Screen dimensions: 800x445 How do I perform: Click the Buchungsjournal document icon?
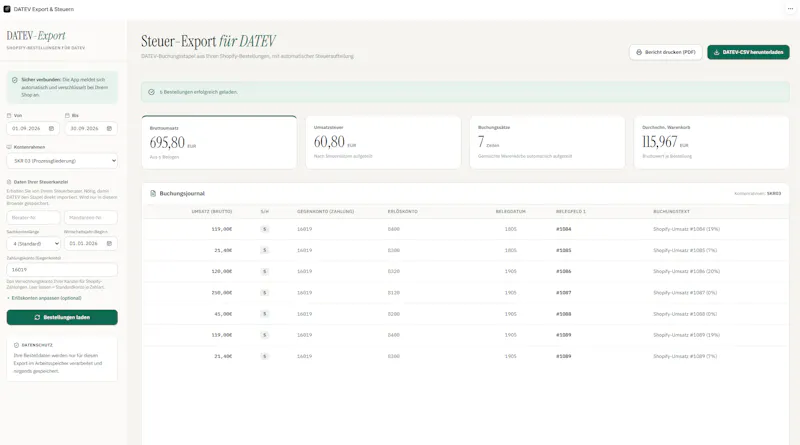[x=153, y=193]
